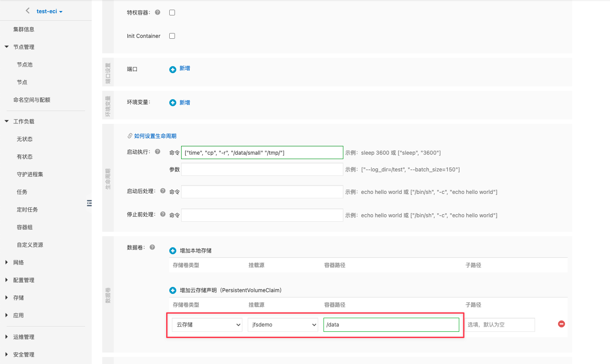Click the back arrow beside test-eci

point(28,11)
